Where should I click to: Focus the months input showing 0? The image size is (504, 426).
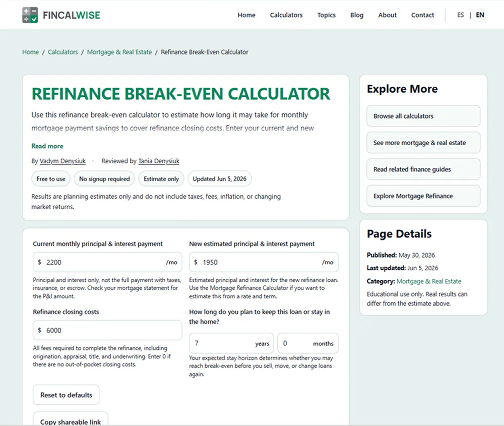pyautogui.click(x=308, y=343)
